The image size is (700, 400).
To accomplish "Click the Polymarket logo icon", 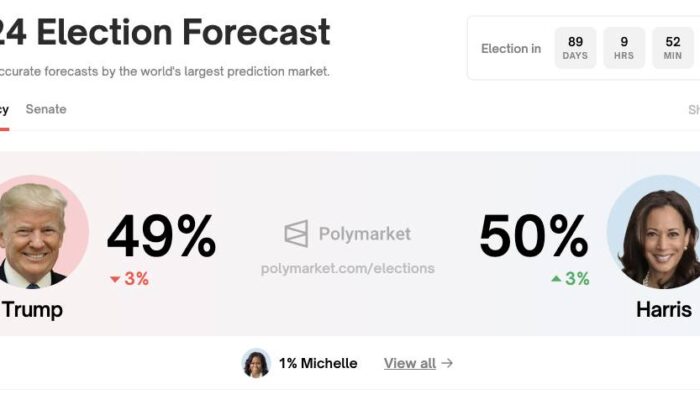I will [x=296, y=233].
